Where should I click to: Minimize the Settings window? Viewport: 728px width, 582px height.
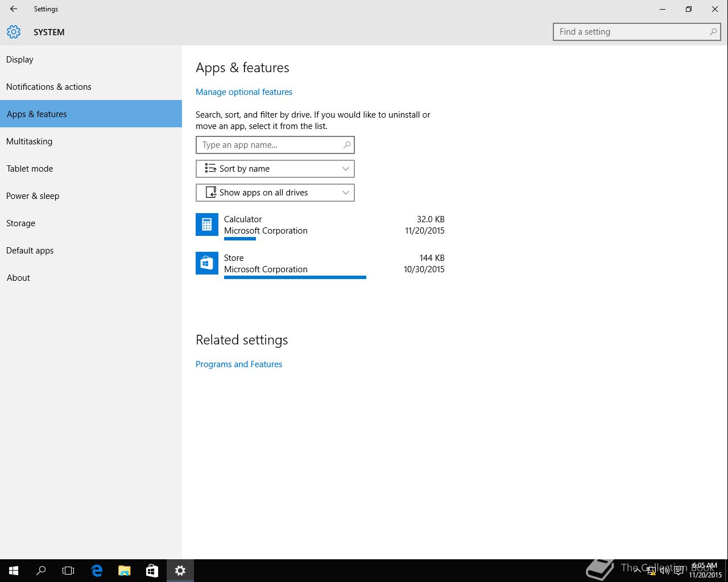[x=663, y=9]
